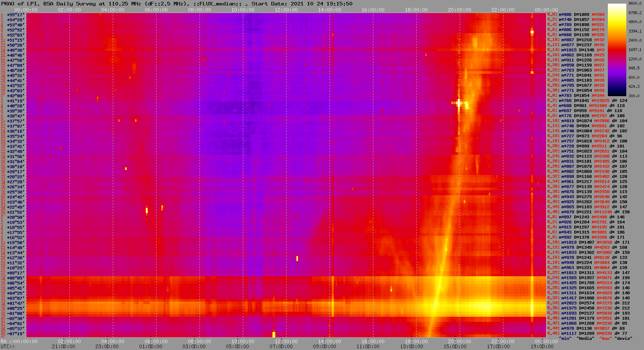Click the stats row 'R_0: m=806 D=1089'
644x350 pixels.
pyautogui.click(x=576, y=15)
